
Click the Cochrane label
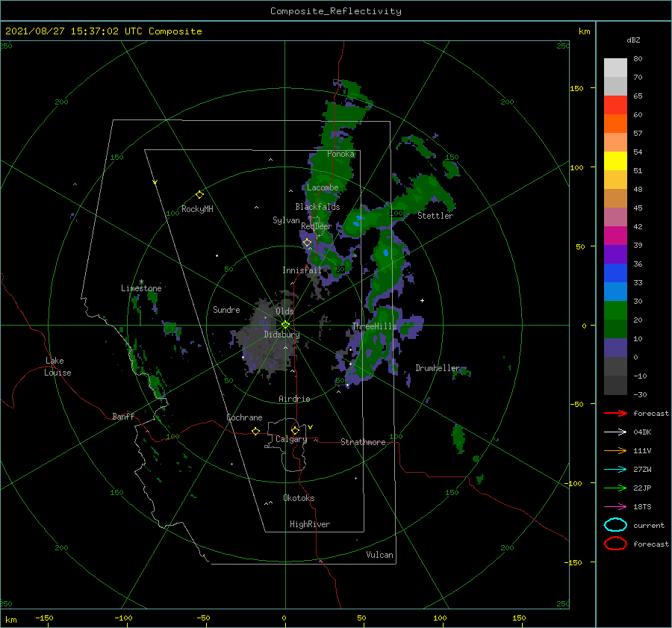(244, 417)
